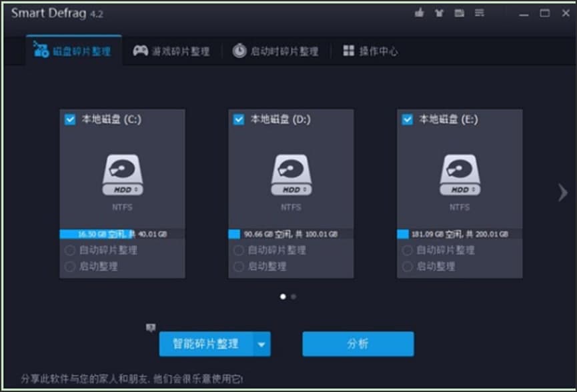Click the share-with-family link at bottom
The image size is (577, 392).
click(131, 379)
